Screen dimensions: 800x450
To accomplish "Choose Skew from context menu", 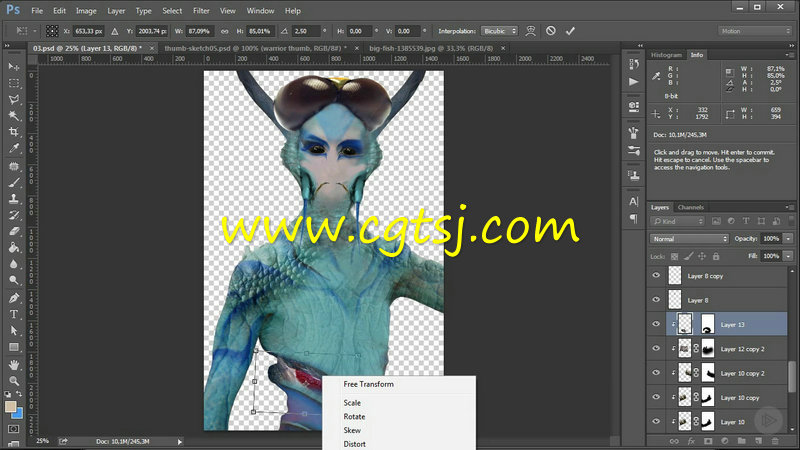I will 352,430.
